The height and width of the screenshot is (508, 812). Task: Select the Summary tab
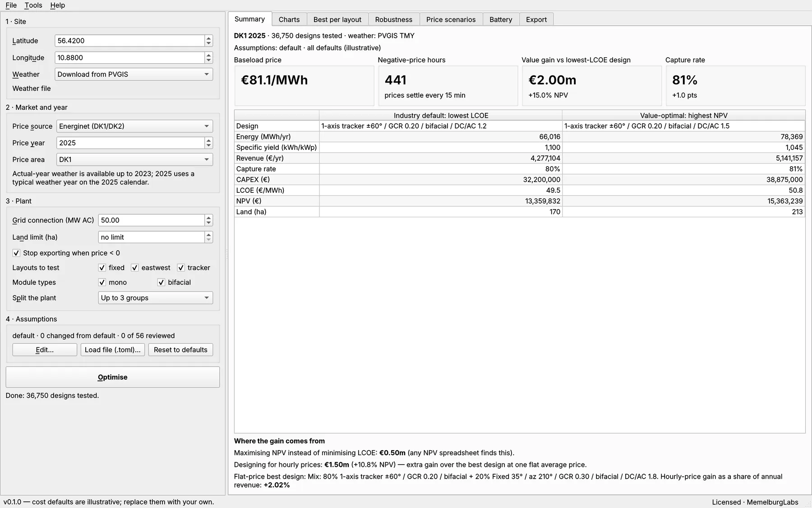[250, 19]
